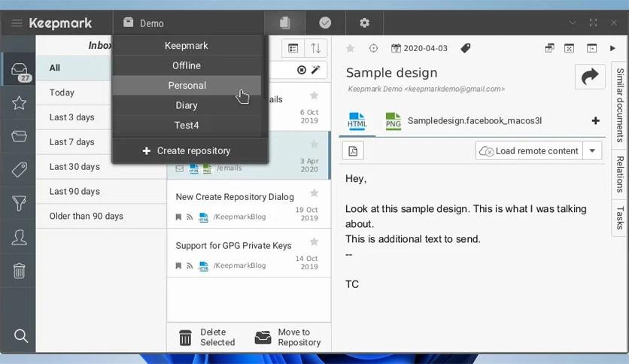Click Create repository button
The width and height of the screenshot is (629, 364).
tap(187, 151)
